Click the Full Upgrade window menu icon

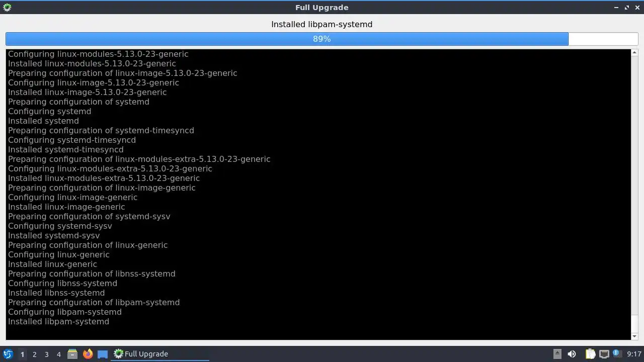(7, 7)
